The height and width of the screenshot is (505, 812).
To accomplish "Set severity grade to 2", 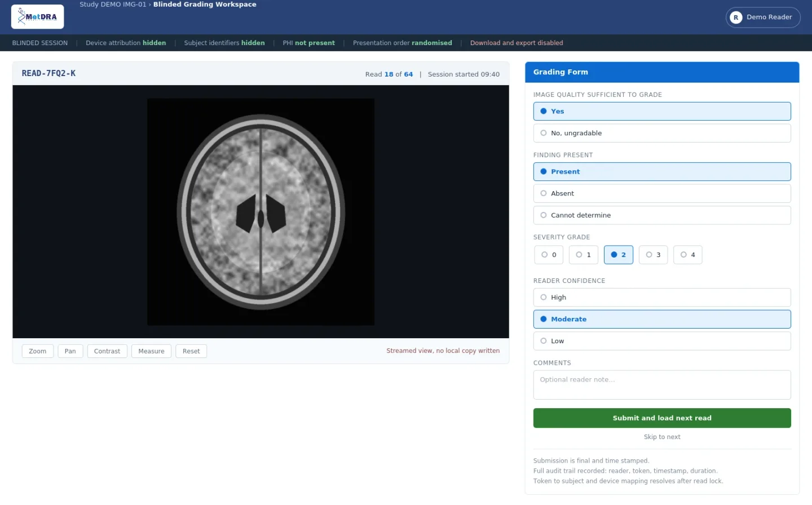I will pyautogui.click(x=618, y=255).
